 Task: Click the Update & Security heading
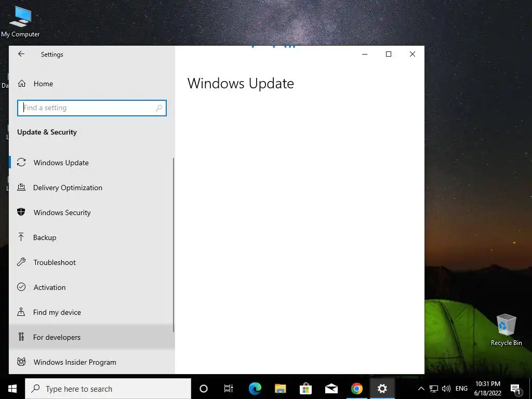pyautogui.click(x=47, y=132)
